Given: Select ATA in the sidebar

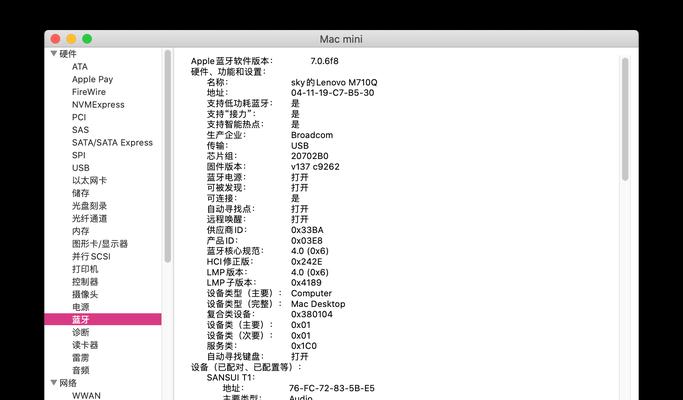Looking at the screenshot, I should (x=80, y=66).
